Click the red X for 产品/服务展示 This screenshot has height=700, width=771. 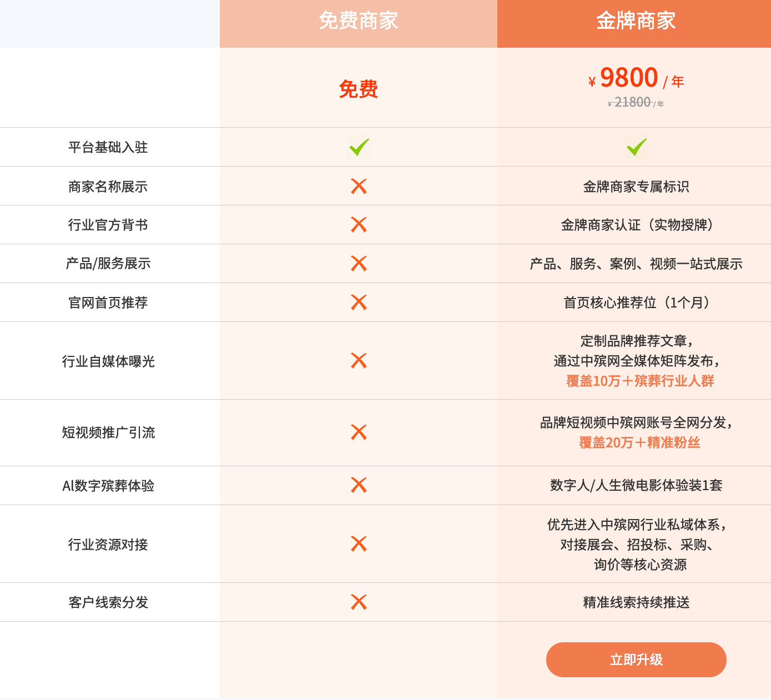tap(359, 264)
